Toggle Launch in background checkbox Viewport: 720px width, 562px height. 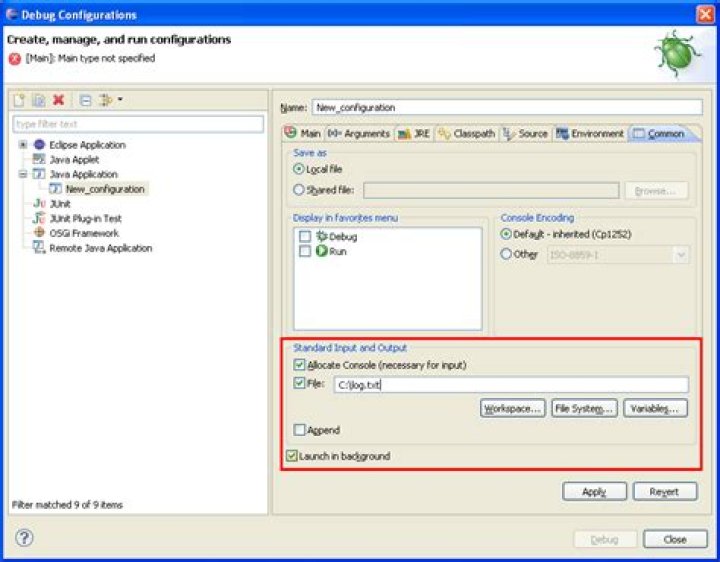[292, 455]
